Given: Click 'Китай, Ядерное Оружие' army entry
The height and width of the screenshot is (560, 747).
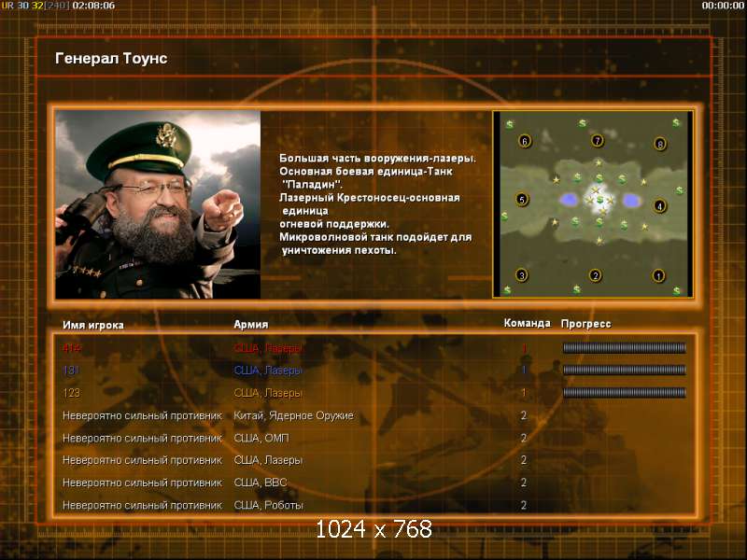Looking at the screenshot, I should [293, 415].
